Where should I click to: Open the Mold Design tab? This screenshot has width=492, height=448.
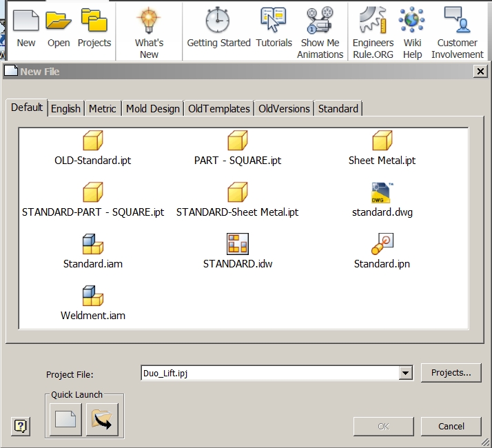point(153,109)
